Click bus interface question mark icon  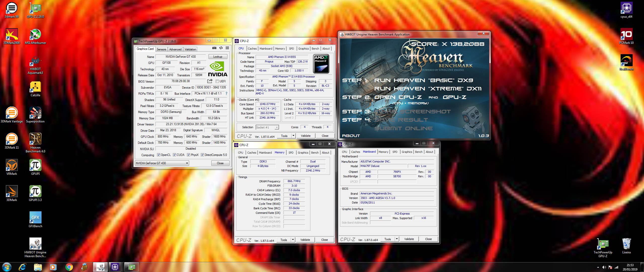tap(226, 93)
